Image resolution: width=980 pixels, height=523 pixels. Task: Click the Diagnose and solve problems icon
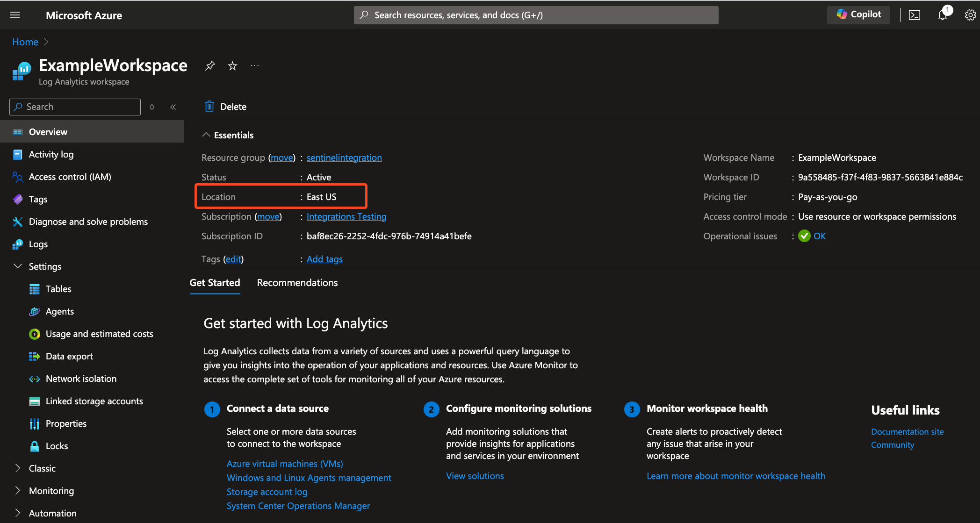pyautogui.click(x=18, y=222)
